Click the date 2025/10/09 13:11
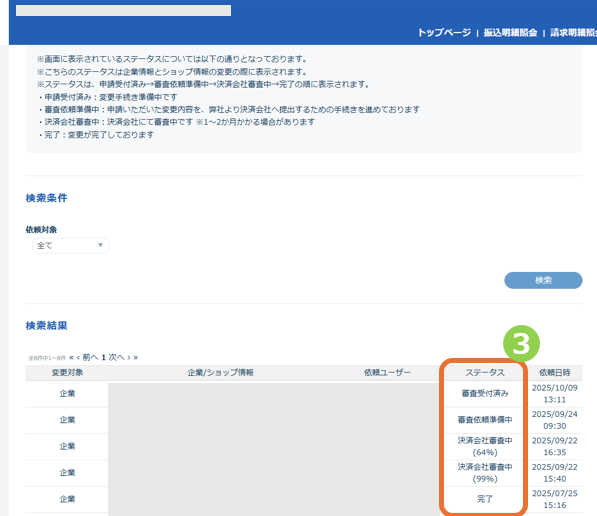597x516 pixels. [555, 393]
